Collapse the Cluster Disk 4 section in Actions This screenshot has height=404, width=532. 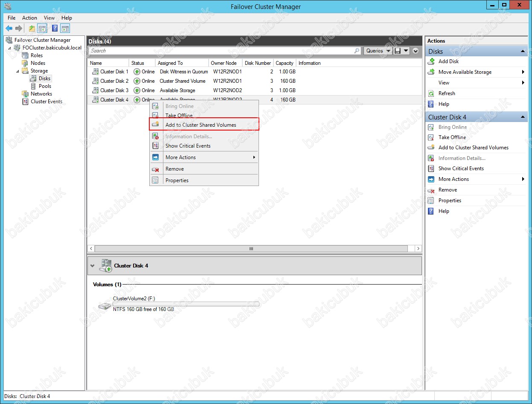tap(522, 117)
